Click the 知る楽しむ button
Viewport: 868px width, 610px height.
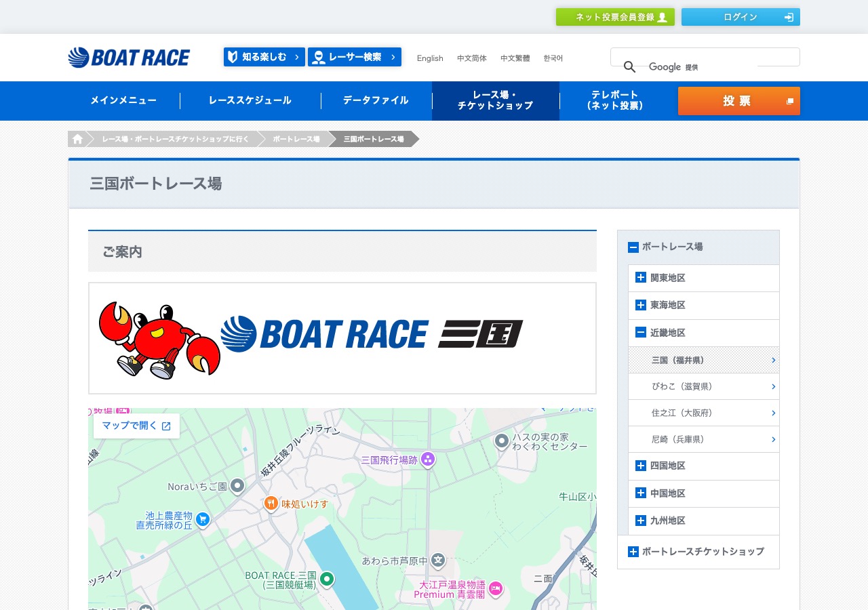pyautogui.click(x=264, y=57)
